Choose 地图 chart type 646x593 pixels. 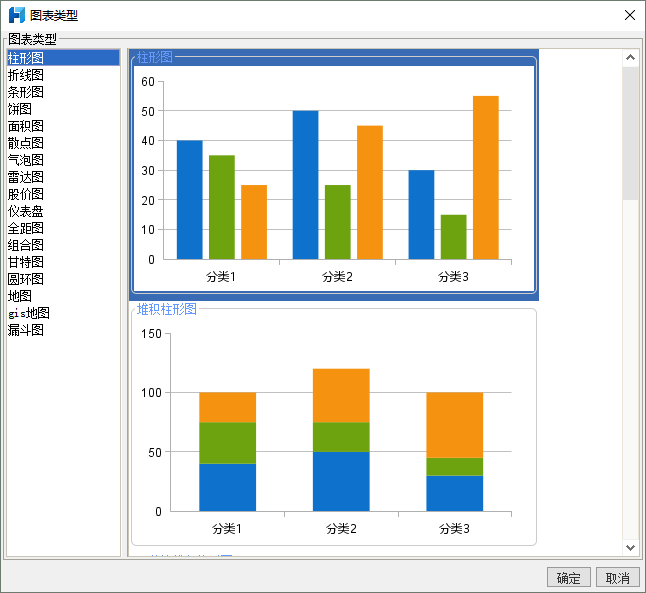[x=63, y=296]
